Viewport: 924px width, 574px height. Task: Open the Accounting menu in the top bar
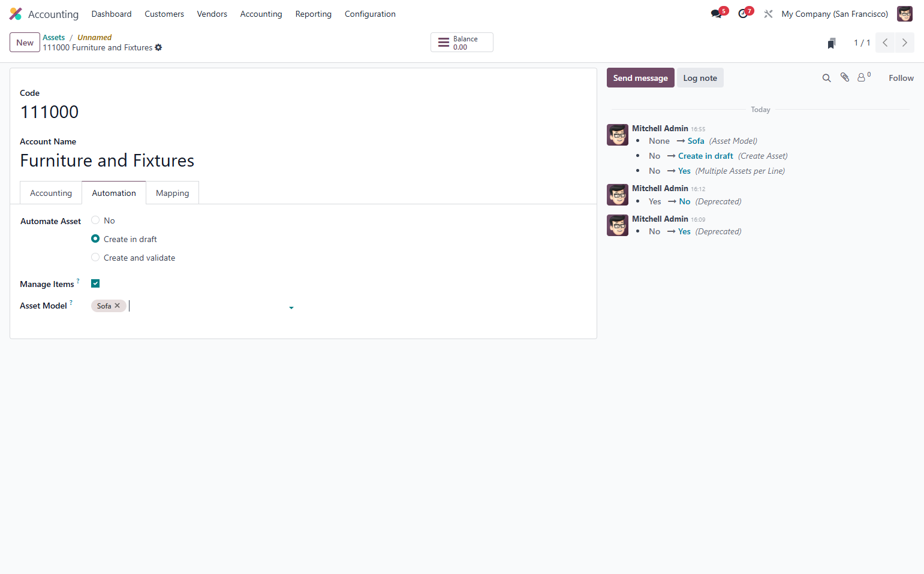261,14
